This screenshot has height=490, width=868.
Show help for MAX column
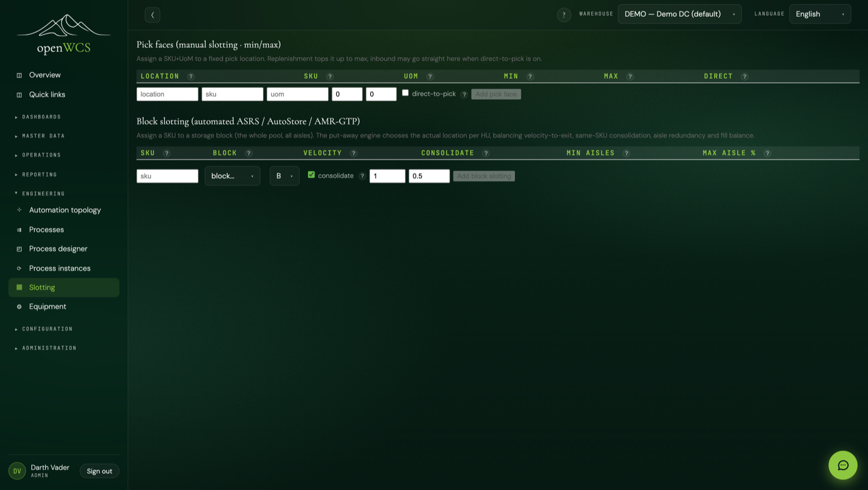pos(630,76)
